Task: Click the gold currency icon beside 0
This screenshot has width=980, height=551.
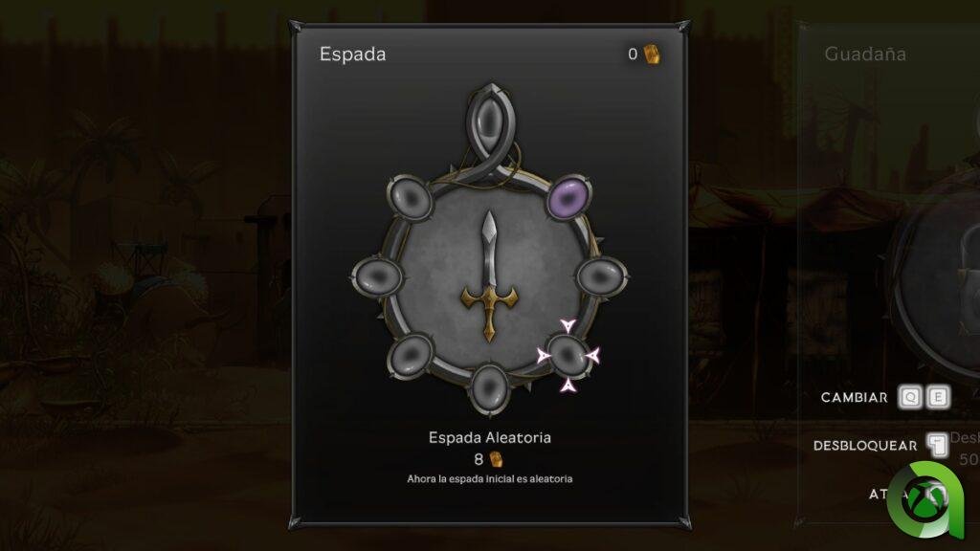Action: pyautogui.click(x=652, y=55)
